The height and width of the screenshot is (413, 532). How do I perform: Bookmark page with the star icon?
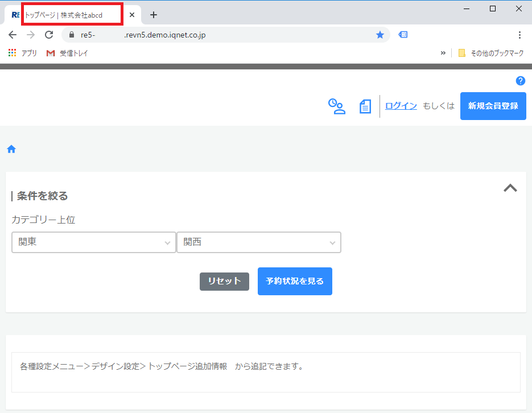380,35
